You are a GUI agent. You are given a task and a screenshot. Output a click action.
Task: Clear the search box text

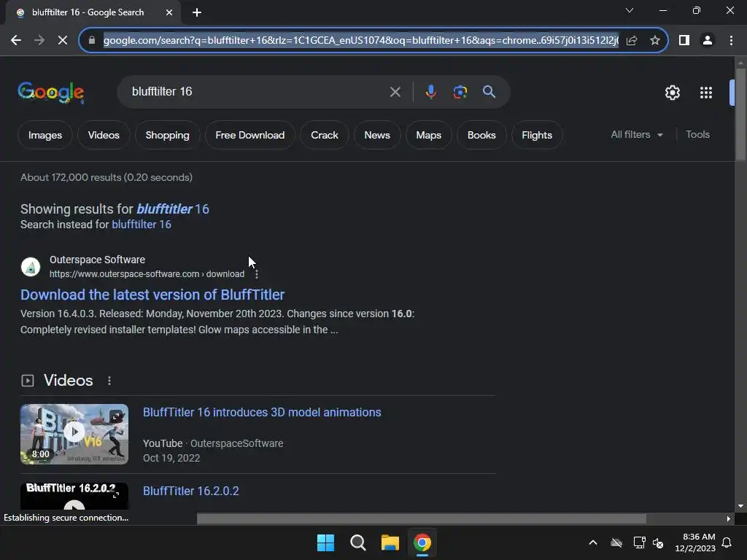[x=395, y=92]
